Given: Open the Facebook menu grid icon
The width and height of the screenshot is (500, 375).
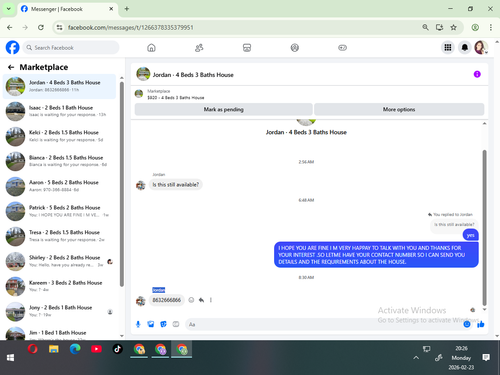Looking at the screenshot, I should tap(448, 48).
